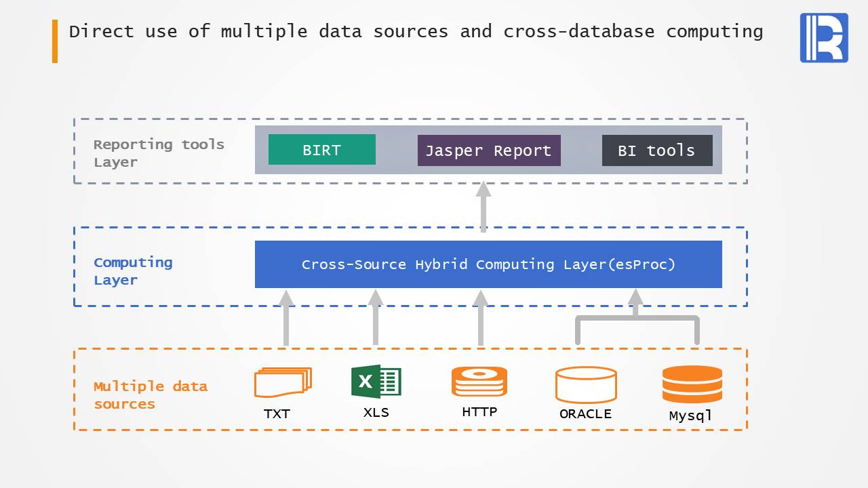The image size is (868, 488).
Task: Select the Excel XLS icon
Action: (376, 382)
